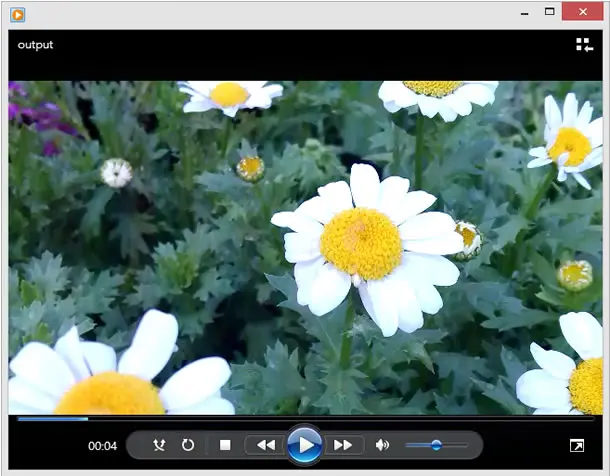Click the "output" video title
The width and height of the screenshot is (610, 476).
(35, 45)
